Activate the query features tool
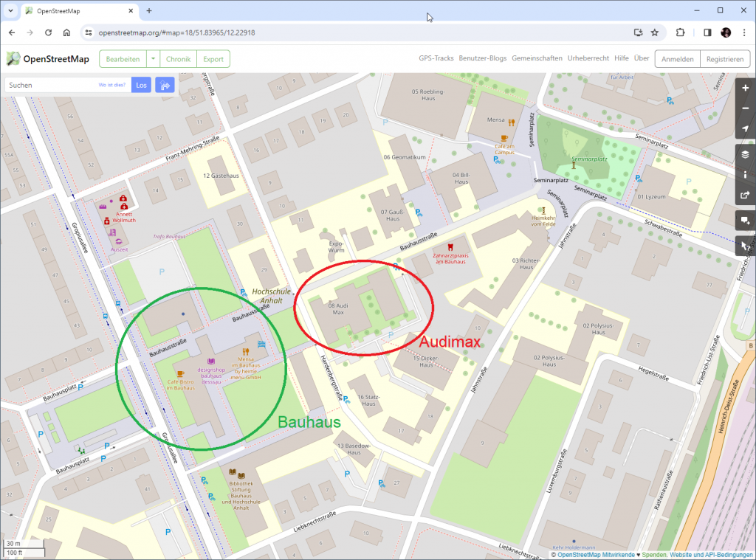The height and width of the screenshot is (560, 756). 745,245
